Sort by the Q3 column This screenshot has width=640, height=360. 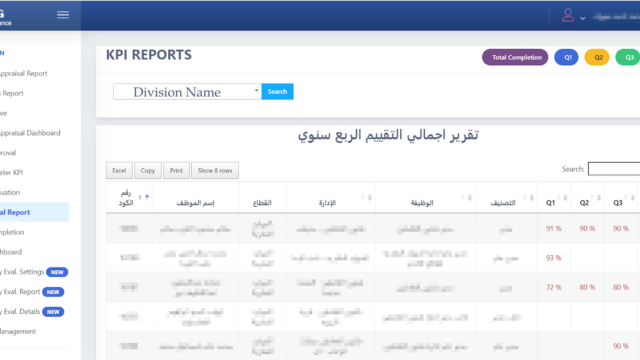coord(621,198)
